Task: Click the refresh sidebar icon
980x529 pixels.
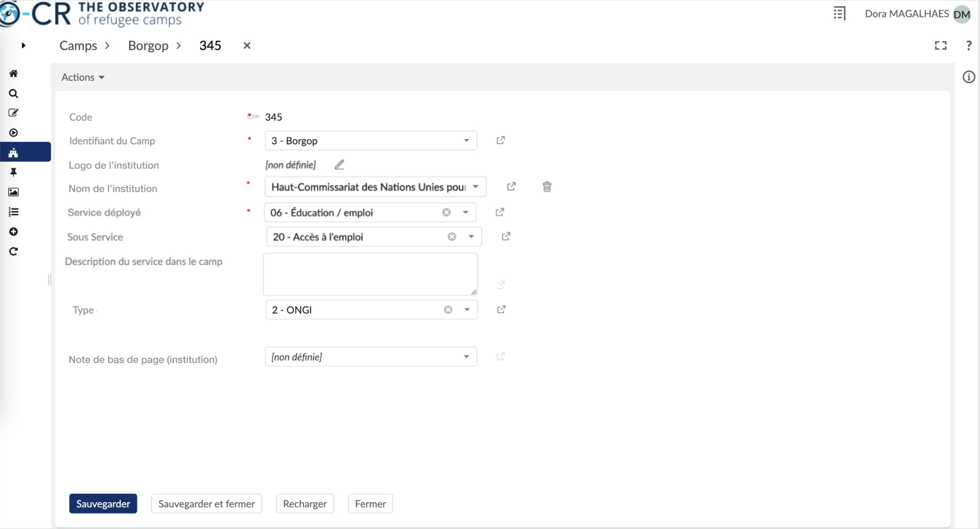Action: click(x=13, y=252)
